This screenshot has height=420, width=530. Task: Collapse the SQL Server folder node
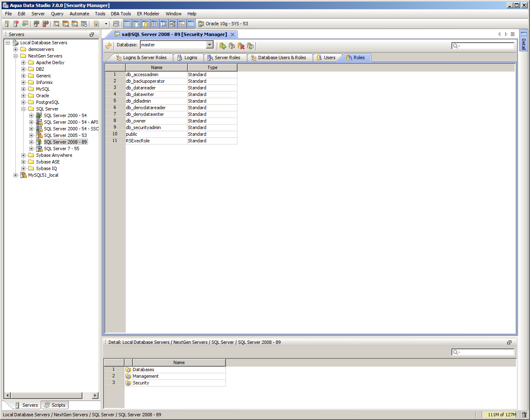tap(24, 109)
